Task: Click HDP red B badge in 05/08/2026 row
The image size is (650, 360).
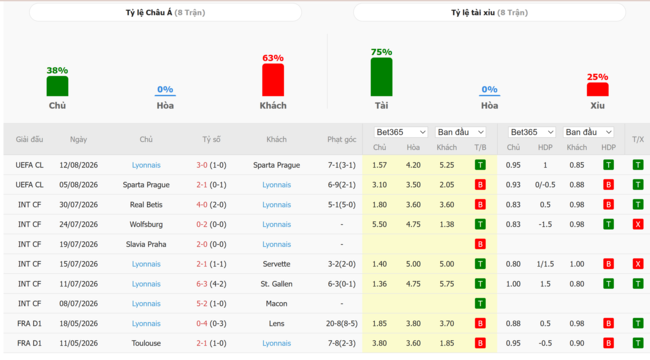Action: (608, 185)
